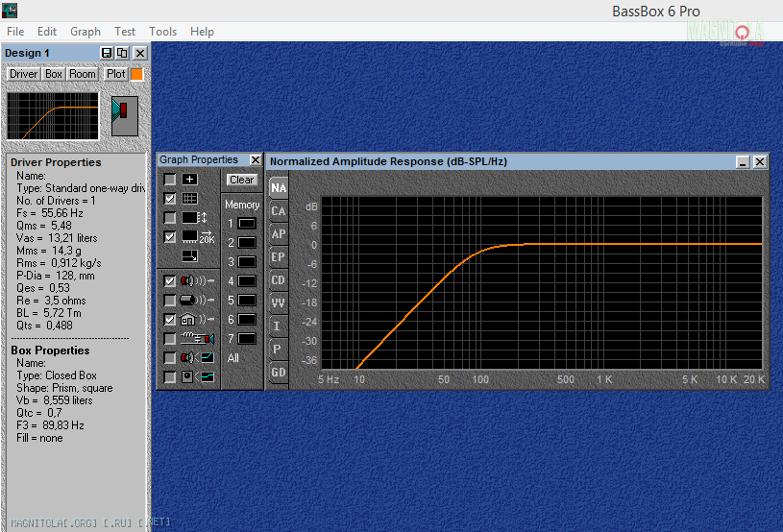Viewport: 783px width, 532px height.
Task: Toggle the grid lines checkbox
Action: [170, 199]
